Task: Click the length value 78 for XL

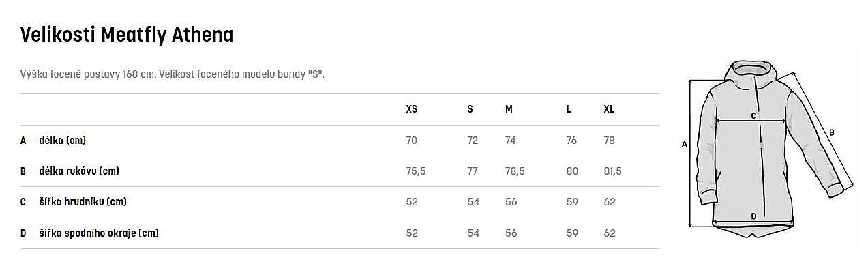Action: (x=609, y=141)
